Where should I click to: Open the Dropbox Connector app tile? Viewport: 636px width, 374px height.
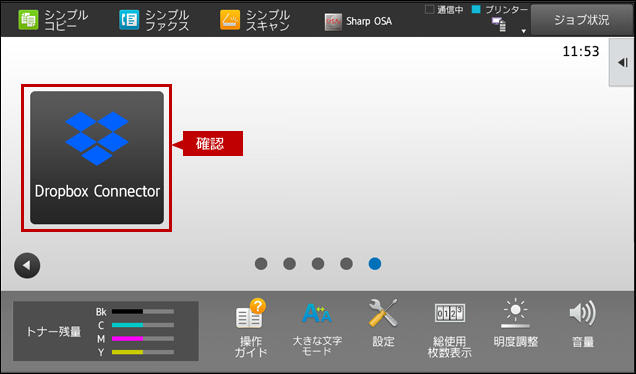click(97, 157)
